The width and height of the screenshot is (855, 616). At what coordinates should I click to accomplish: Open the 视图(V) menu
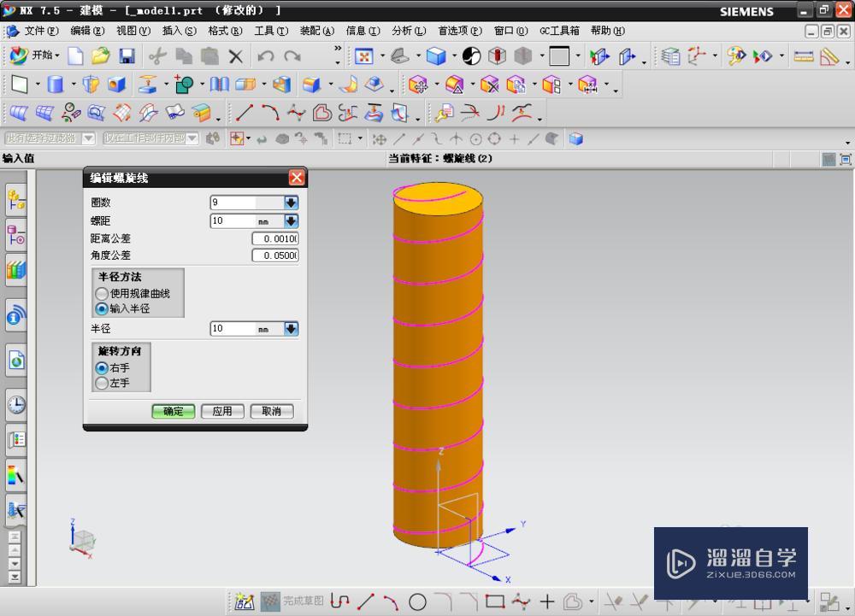133,31
